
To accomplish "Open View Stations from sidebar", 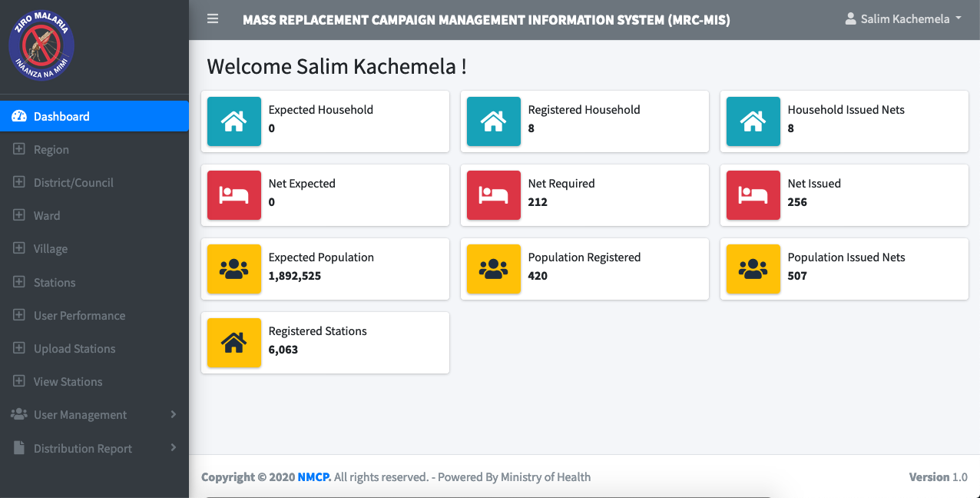I will click(68, 382).
